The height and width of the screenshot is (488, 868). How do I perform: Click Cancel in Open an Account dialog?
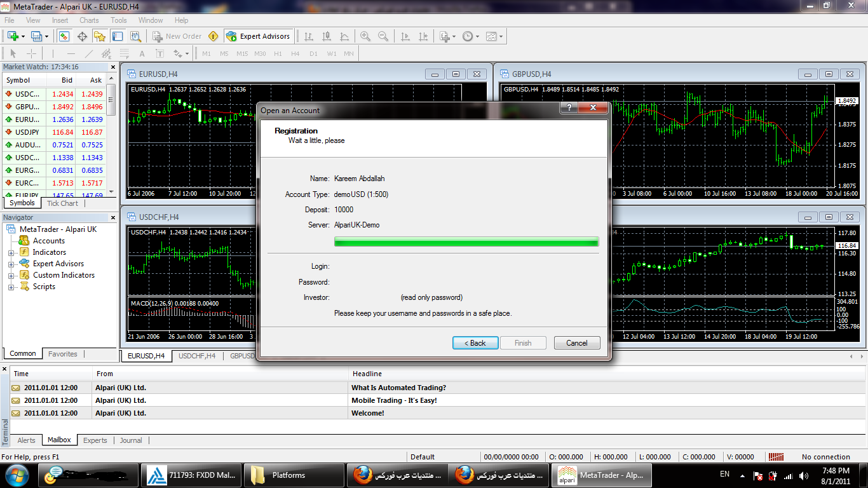[x=577, y=342]
